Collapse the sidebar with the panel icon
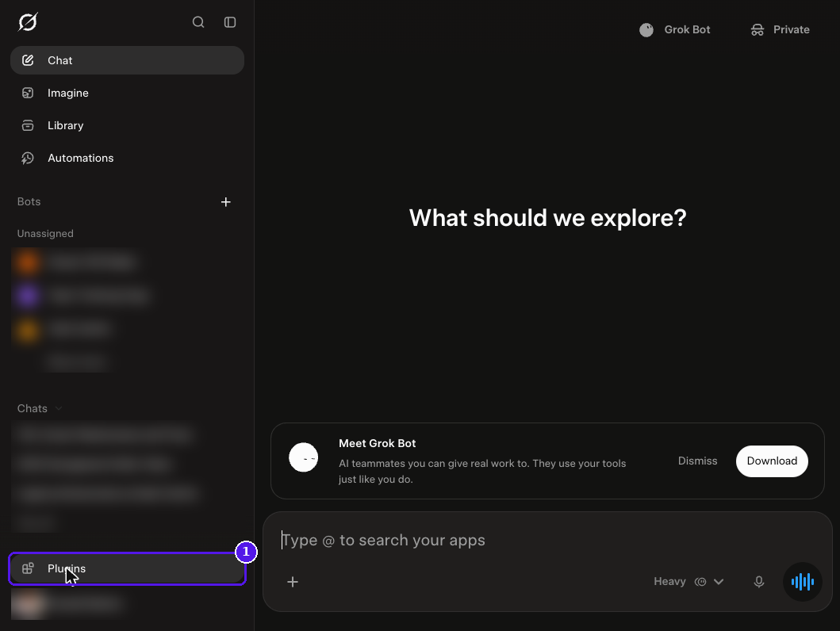 pyautogui.click(x=230, y=22)
